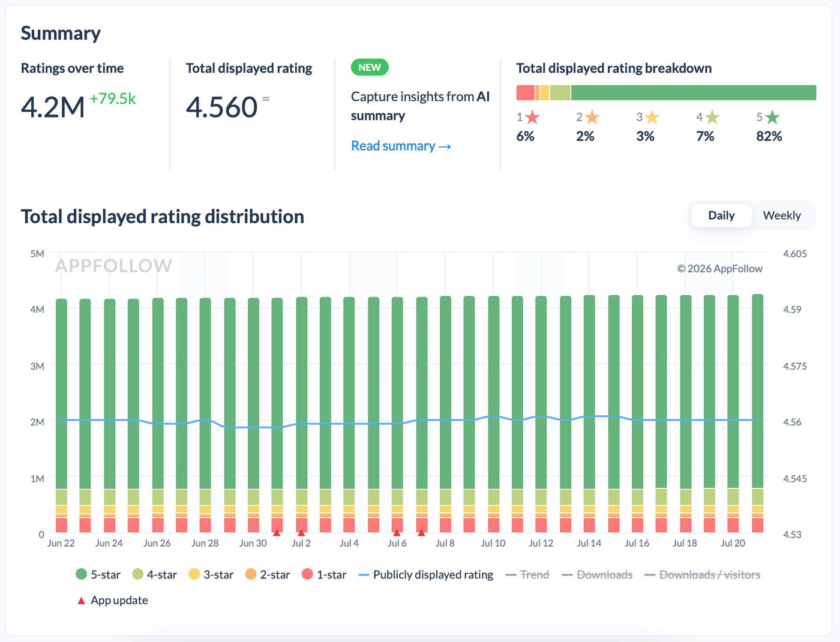Image resolution: width=840 pixels, height=642 pixels.
Task: Select the light green segment of breakdown bar
Action: coord(560,92)
